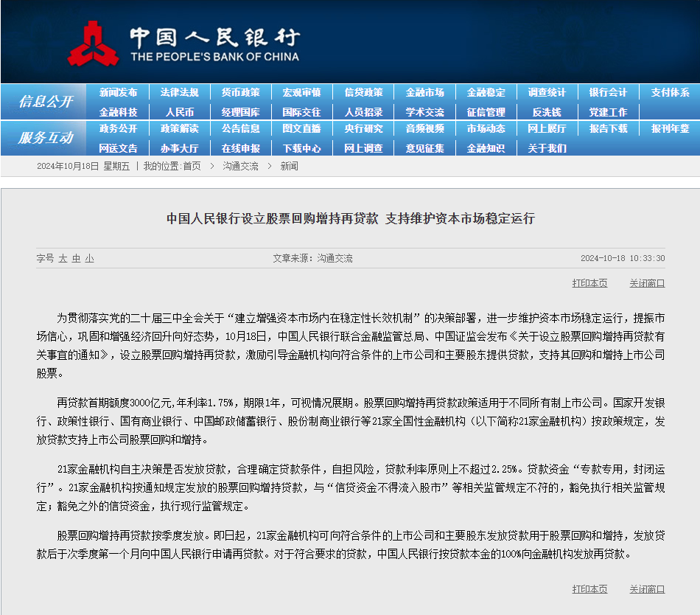Viewport: 700px width, 615px height.
Task: Open the 新闻发布 menu item
Action: tap(118, 93)
